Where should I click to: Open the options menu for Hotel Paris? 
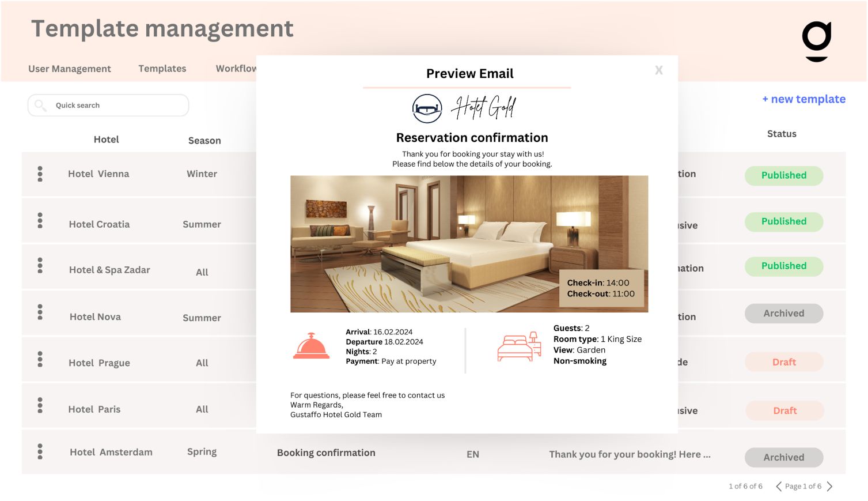(40, 405)
